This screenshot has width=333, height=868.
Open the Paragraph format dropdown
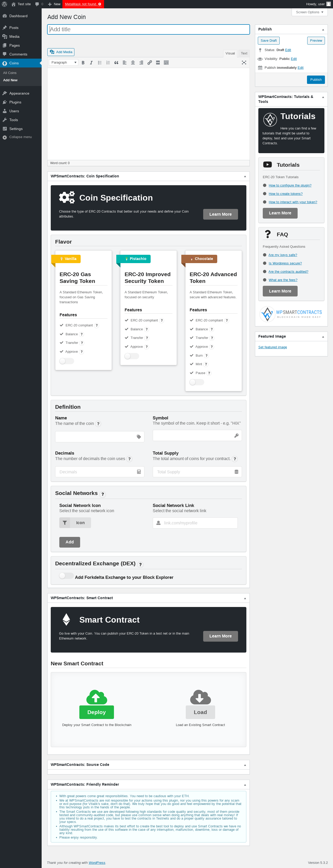63,63
